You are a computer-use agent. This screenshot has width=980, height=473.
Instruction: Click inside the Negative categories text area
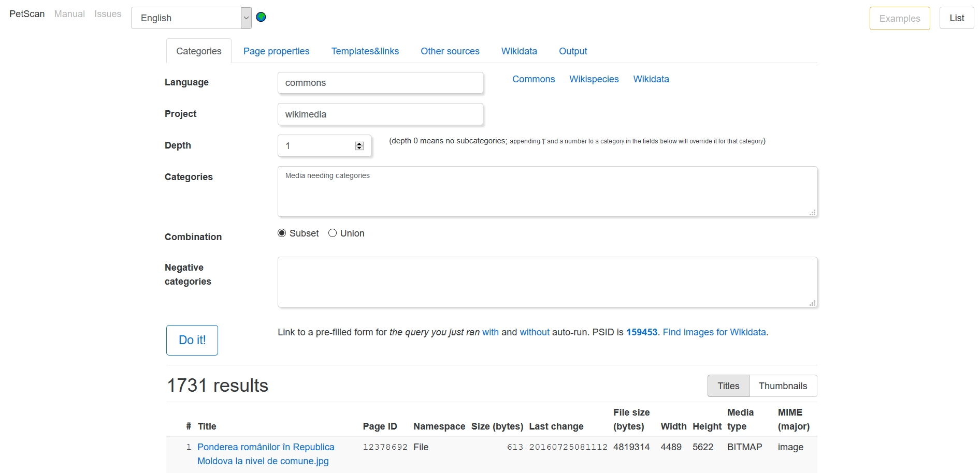(x=546, y=282)
